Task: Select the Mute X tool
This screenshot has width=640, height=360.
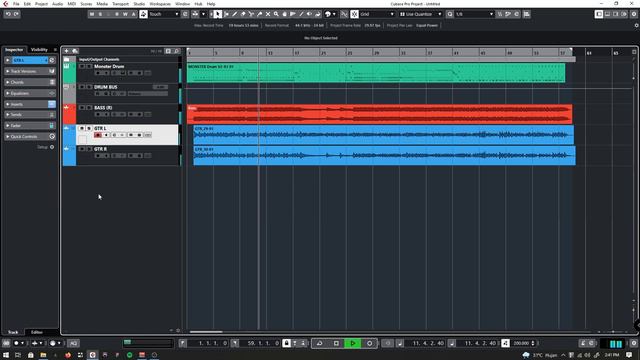Action: click(268, 14)
